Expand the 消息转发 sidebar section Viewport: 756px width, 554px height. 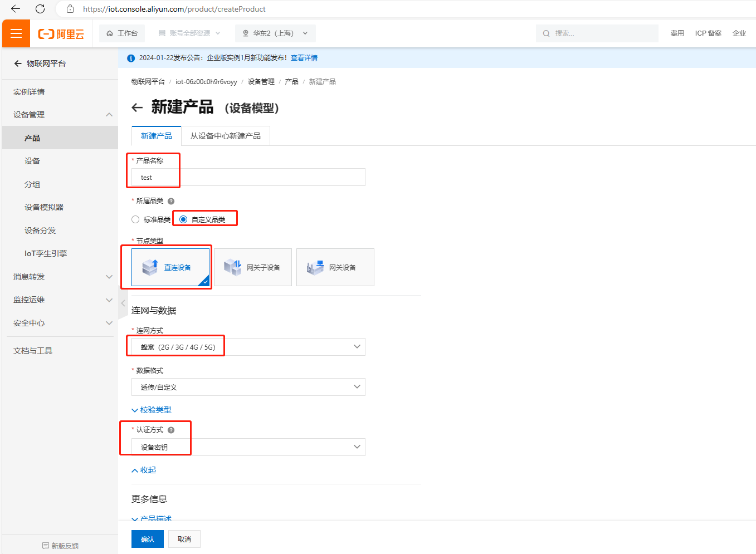tap(109, 277)
